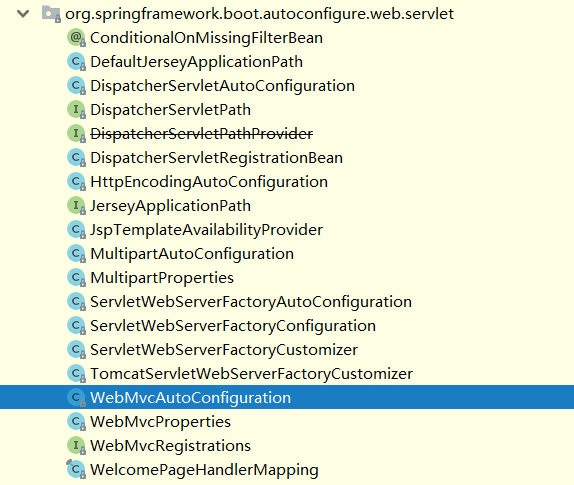The height and width of the screenshot is (485, 574).
Task: Select ServletWebServerFactoryCustomizer class name
Action: click(224, 350)
